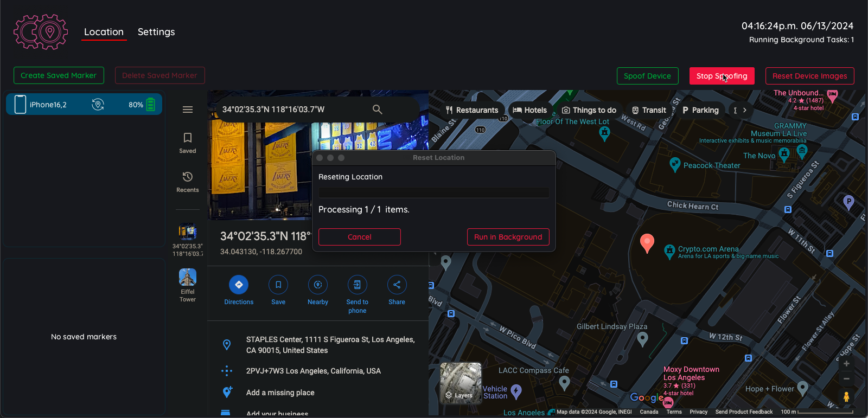Click the map coordinates search field
The height and width of the screenshot is (418, 868).
pos(293,110)
